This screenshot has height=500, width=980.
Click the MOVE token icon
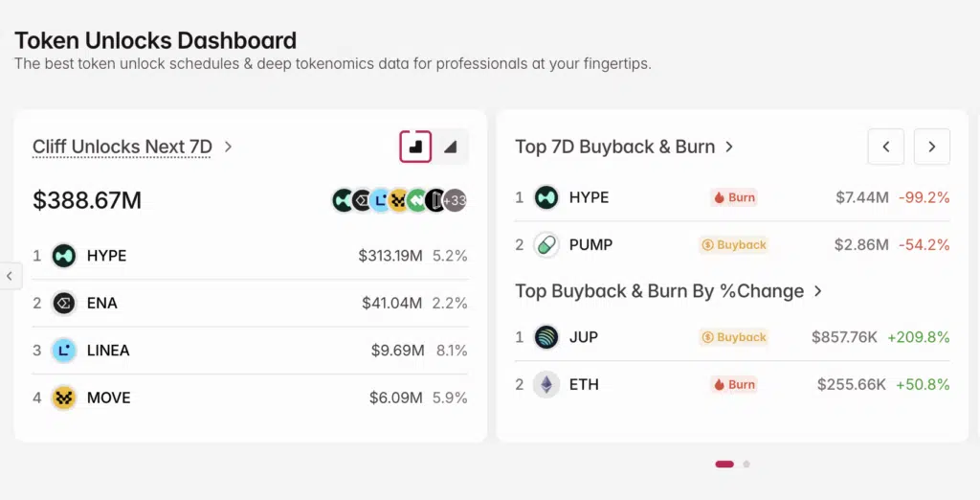[64, 398]
